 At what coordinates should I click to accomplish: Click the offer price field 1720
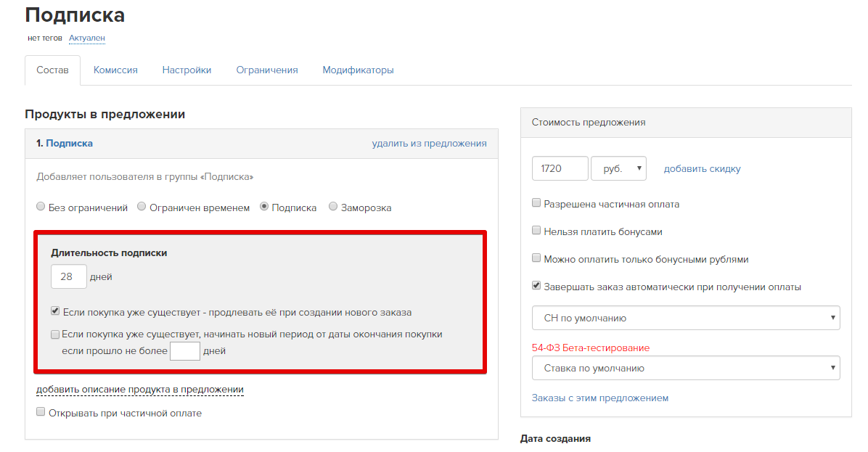click(560, 168)
